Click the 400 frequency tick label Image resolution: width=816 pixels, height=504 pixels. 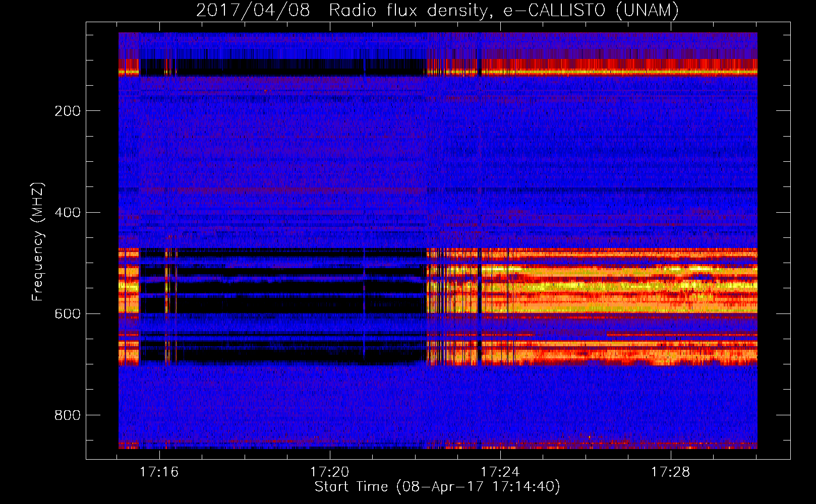(68, 212)
